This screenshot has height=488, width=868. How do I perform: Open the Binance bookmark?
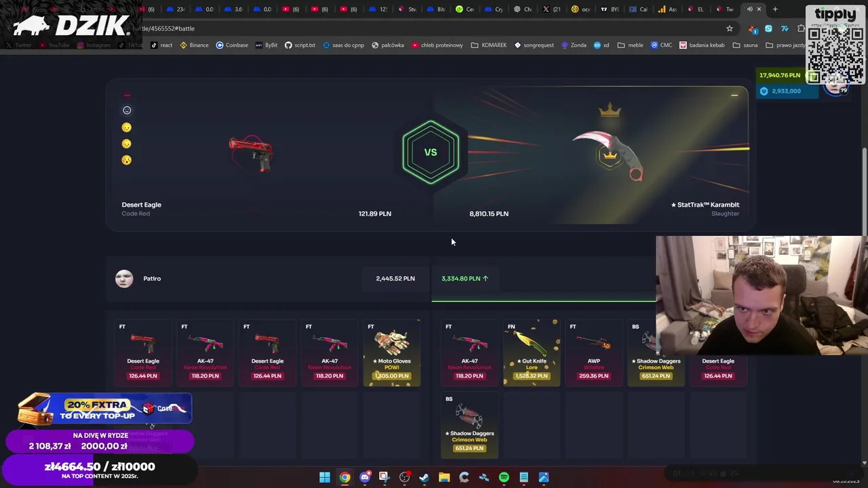point(195,45)
